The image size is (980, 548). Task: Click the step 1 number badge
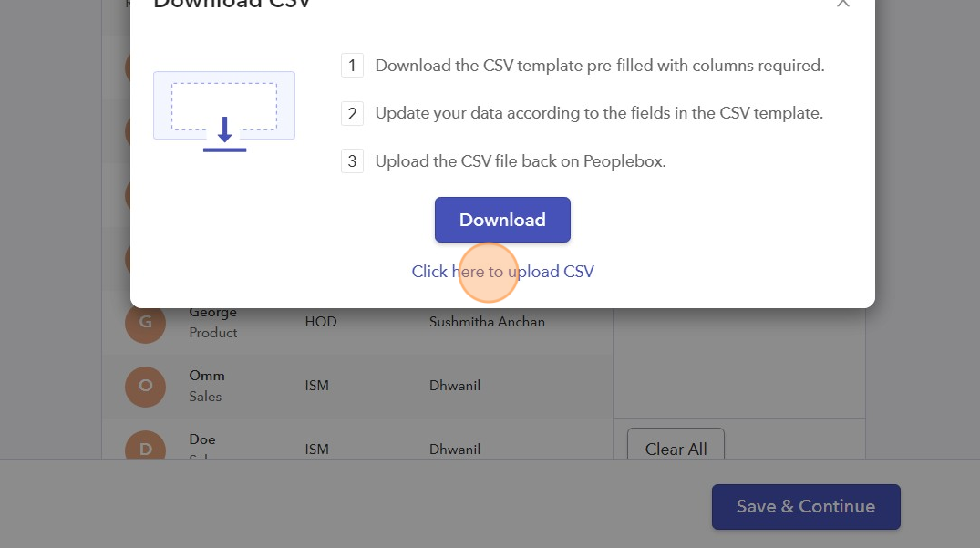coord(352,66)
